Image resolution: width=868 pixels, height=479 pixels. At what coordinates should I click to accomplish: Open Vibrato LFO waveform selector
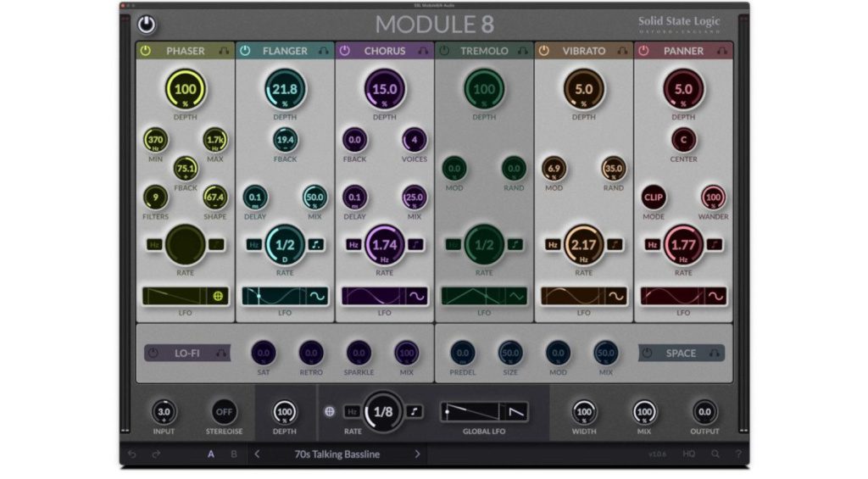click(x=616, y=296)
